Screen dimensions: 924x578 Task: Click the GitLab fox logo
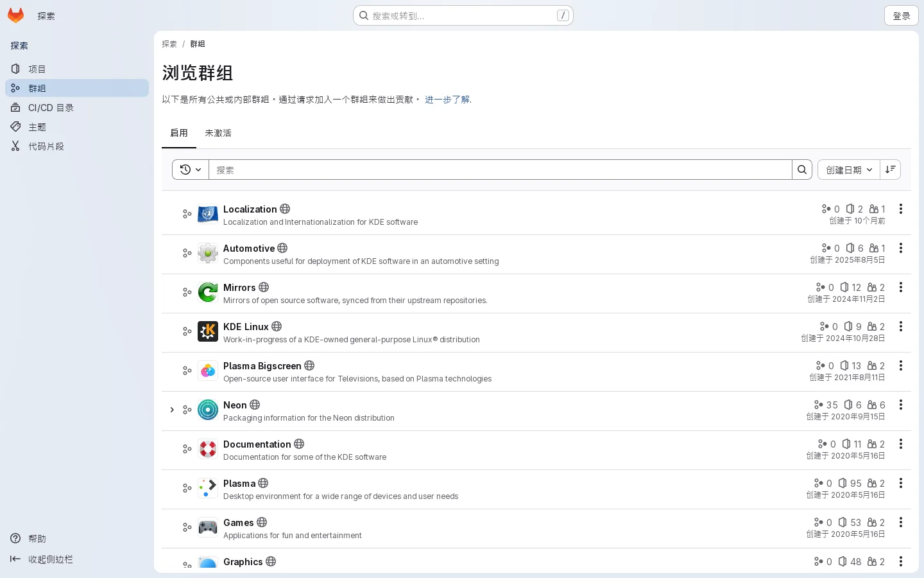tap(15, 15)
